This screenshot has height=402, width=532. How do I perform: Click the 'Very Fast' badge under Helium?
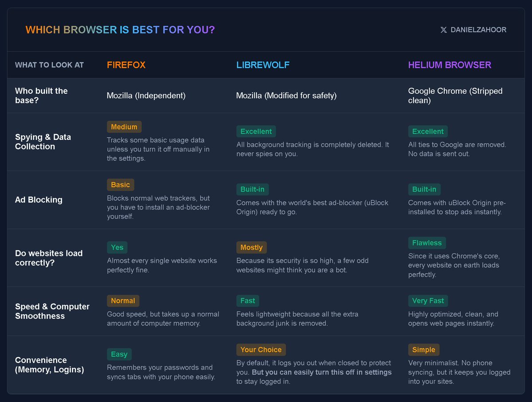(x=428, y=301)
